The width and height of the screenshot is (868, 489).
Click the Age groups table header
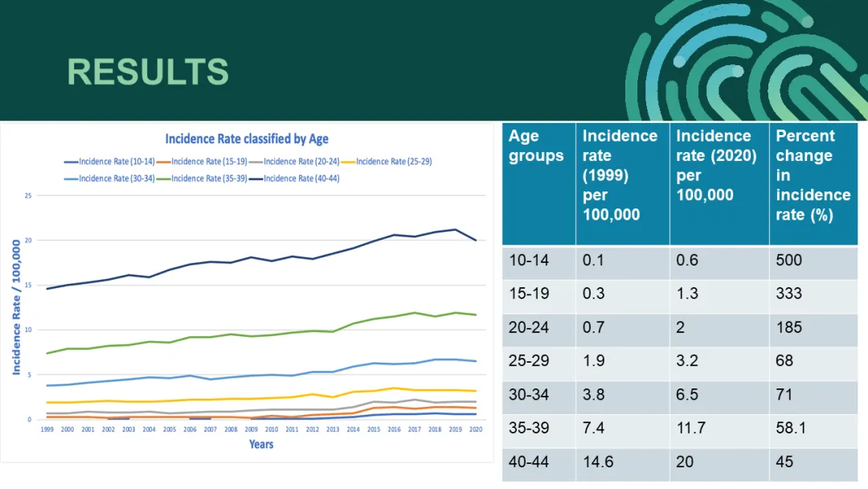coord(536,146)
